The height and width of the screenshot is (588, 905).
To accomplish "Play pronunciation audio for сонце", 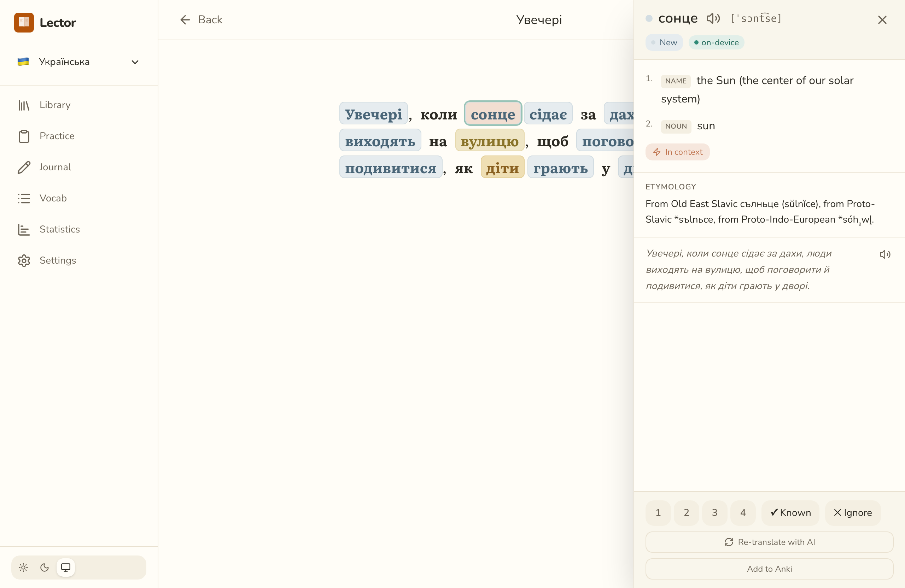I will [713, 18].
